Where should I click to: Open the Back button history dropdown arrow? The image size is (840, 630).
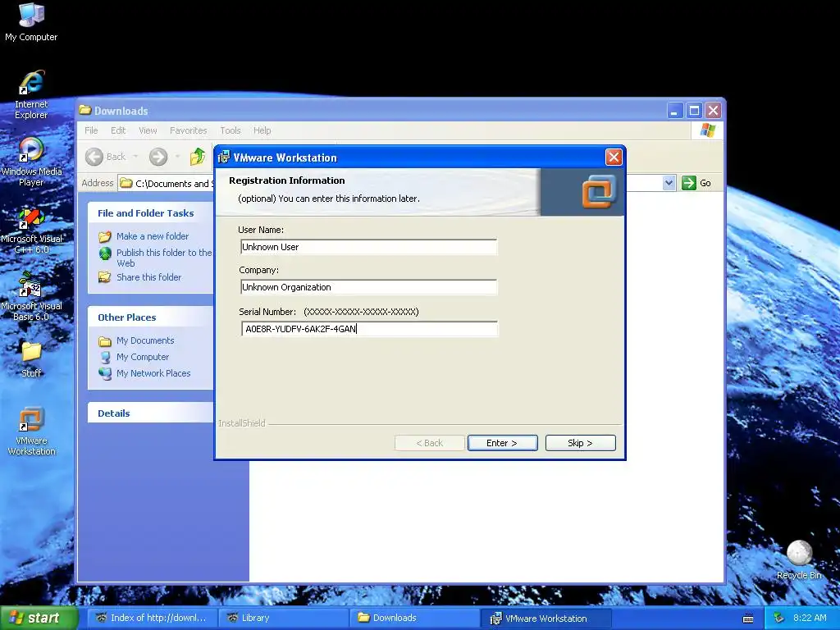[135, 157]
